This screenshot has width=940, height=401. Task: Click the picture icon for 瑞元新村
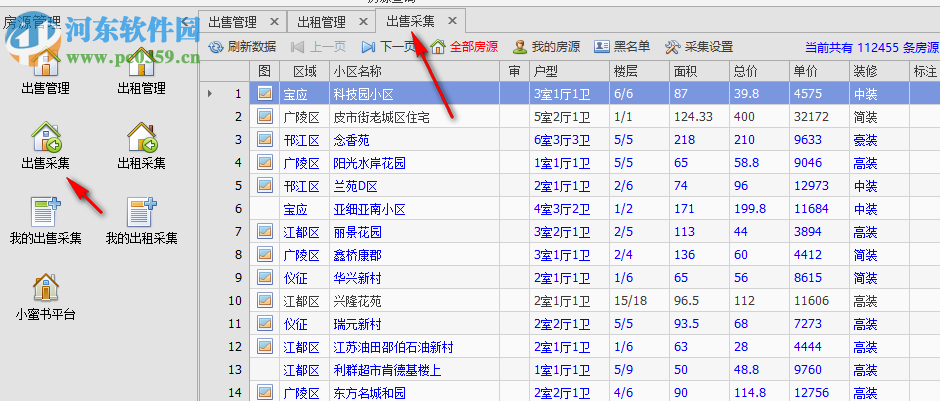coord(264,324)
